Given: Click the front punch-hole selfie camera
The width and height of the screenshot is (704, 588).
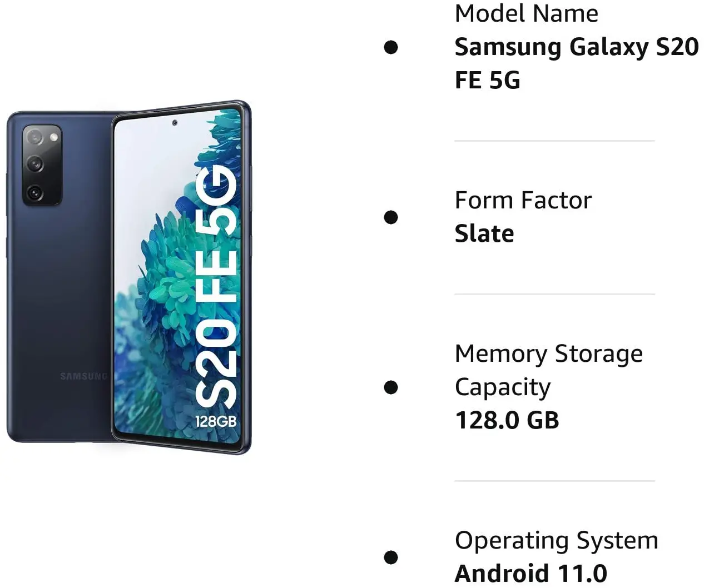Looking at the screenshot, I should tap(175, 122).
